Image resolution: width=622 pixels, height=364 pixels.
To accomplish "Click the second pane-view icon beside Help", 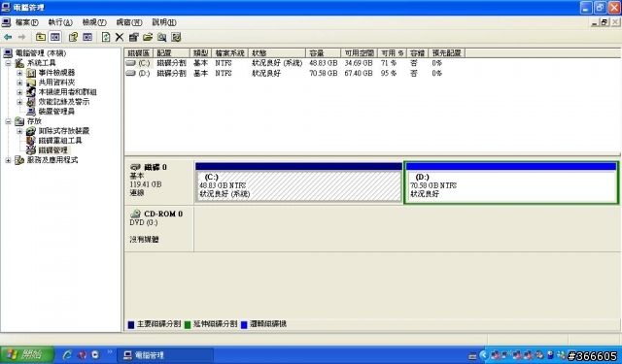I will point(87,37).
